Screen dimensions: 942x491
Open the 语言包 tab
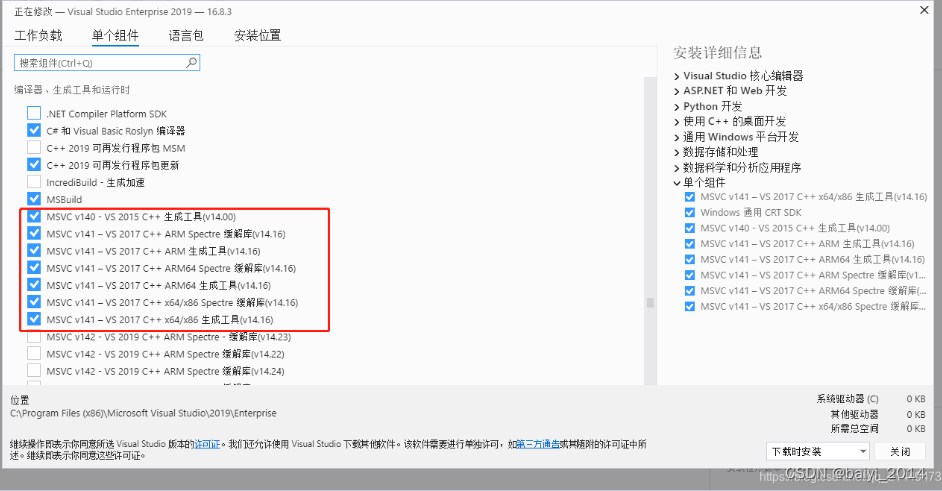click(x=186, y=35)
